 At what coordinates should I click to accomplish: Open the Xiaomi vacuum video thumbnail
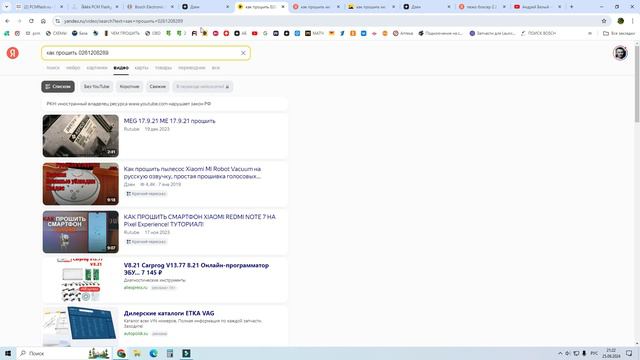(x=81, y=184)
